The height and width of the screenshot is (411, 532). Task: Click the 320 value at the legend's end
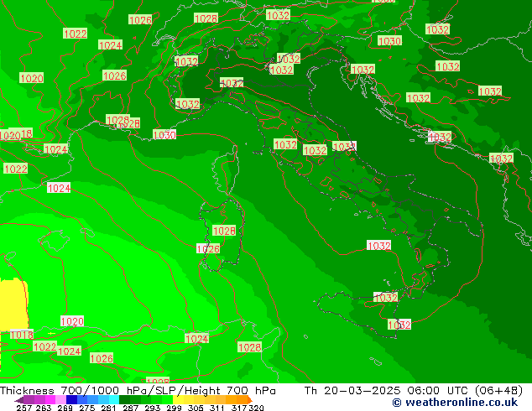(x=257, y=408)
